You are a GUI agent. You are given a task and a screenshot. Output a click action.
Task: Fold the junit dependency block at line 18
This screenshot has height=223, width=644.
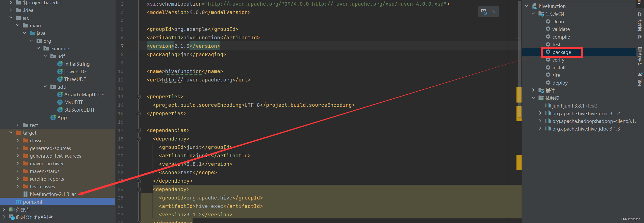(138, 139)
